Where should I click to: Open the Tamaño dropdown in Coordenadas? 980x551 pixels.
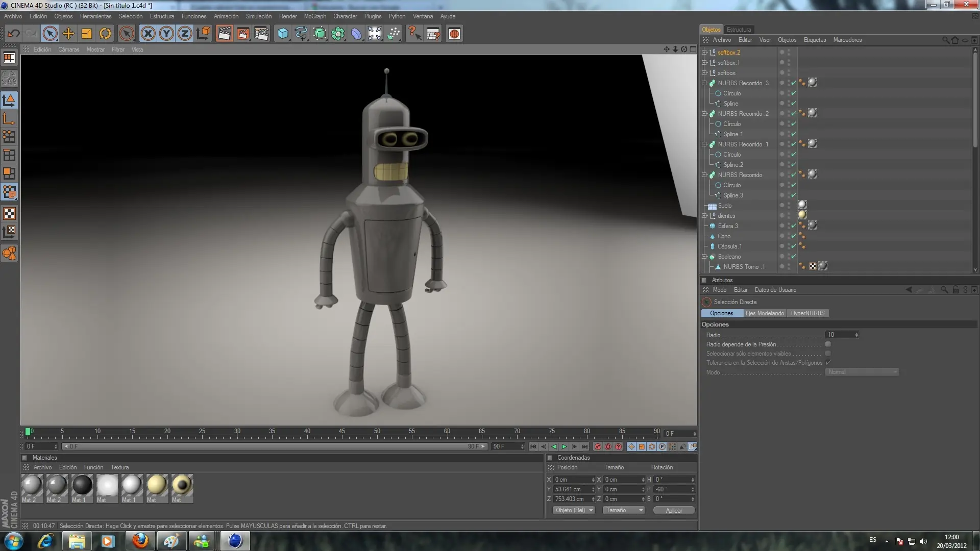point(623,510)
